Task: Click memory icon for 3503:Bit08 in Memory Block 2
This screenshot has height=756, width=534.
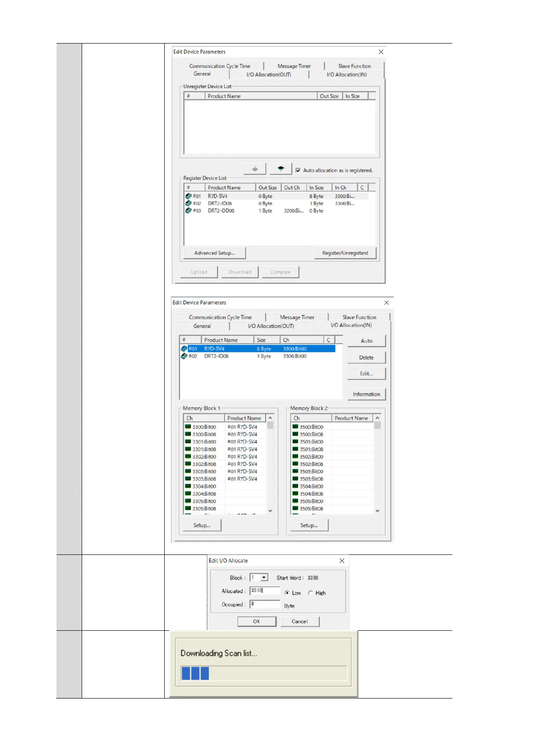Action: (x=295, y=479)
